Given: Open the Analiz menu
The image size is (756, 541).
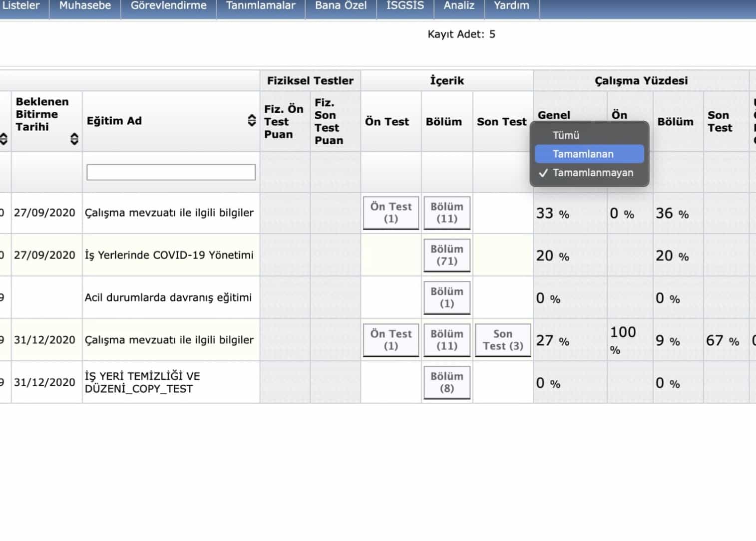Looking at the screenshot, I should click(x=459, y=6).
